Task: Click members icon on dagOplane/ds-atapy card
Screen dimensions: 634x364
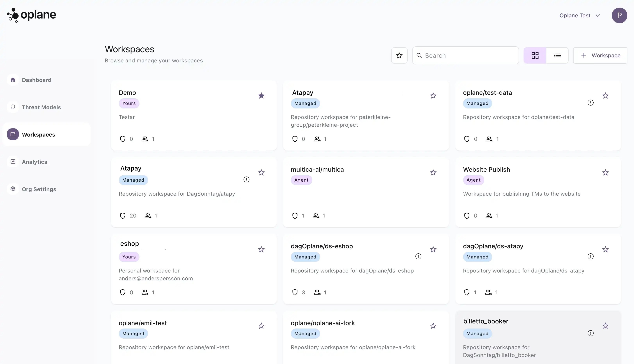Action: pos(488,292)
